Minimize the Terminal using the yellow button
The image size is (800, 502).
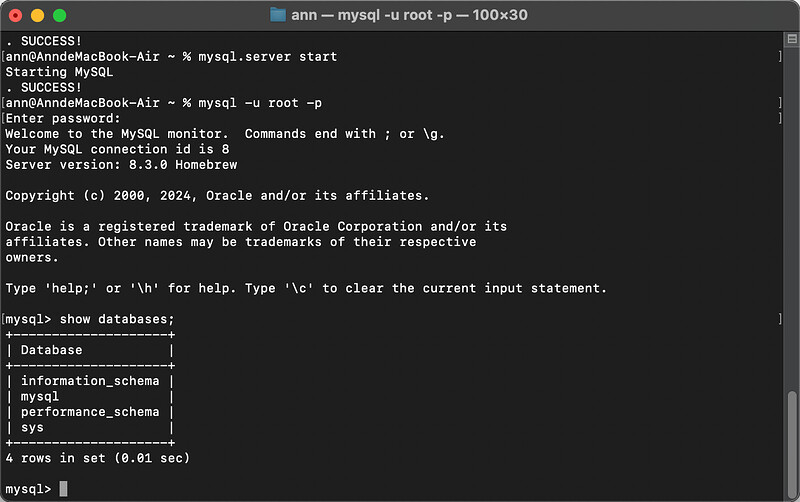pos(38,16)
